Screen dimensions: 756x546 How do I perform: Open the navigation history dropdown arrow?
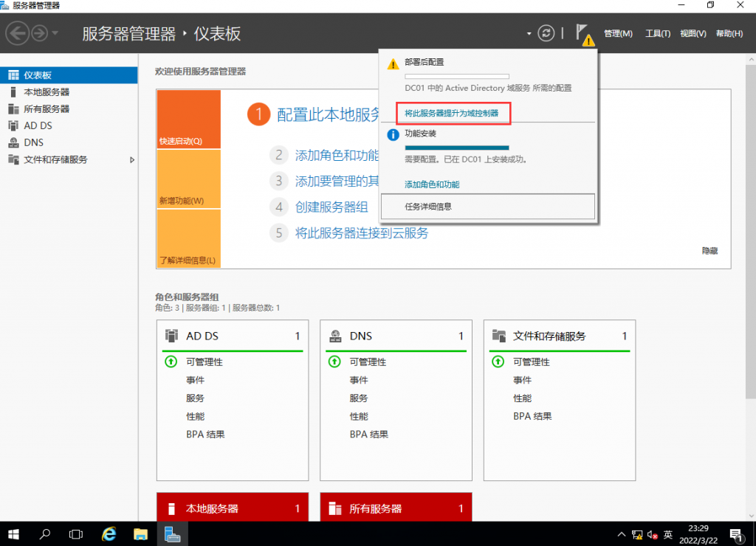coord(55,33)
